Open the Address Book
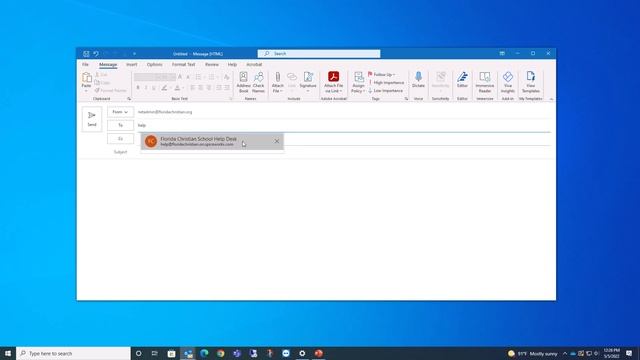Viewport: 640px width, 360px height. pyautogui.click(x=243, y=82)
